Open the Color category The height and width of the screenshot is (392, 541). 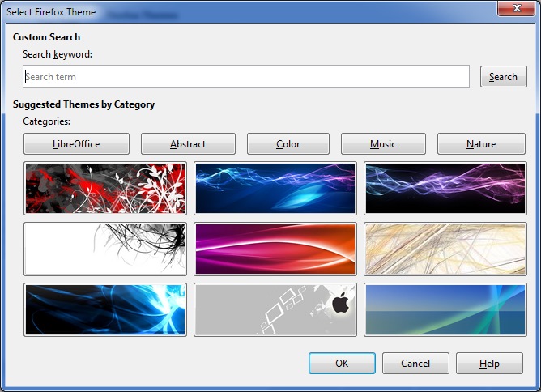288,144
